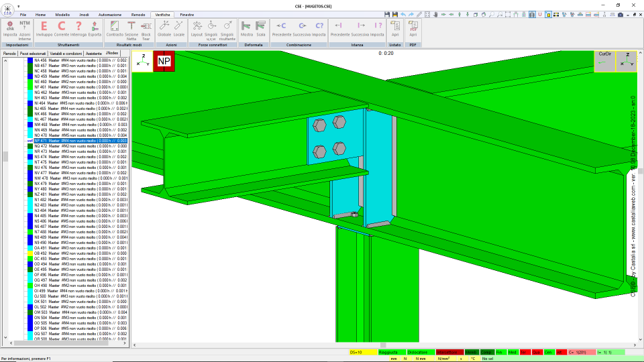This screenshot has width=644, height=362.
Task: Select the Inviluppo E icon
Action: tap(44, 29)
